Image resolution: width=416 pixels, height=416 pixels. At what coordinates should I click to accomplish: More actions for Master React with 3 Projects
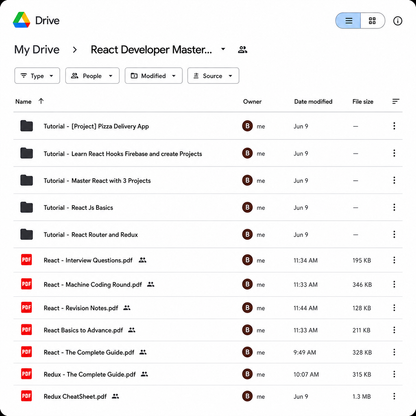click(x=394, y=180)
